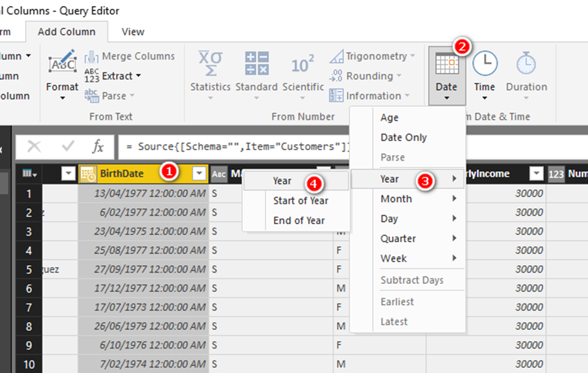This screenshot has width=588, height=373.
Task: Click cell 13/04/1977 12:00:00 AM
Action: [x=143, y=193]
